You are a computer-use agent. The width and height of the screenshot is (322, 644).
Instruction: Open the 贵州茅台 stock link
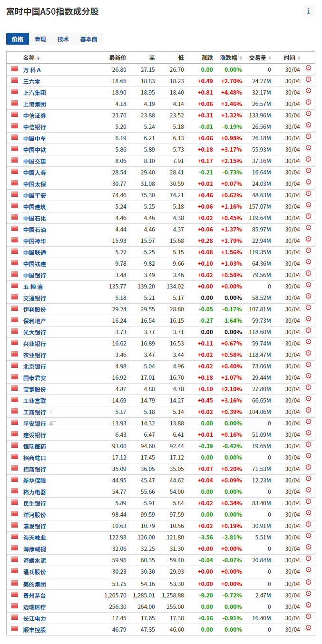[35, 596]
